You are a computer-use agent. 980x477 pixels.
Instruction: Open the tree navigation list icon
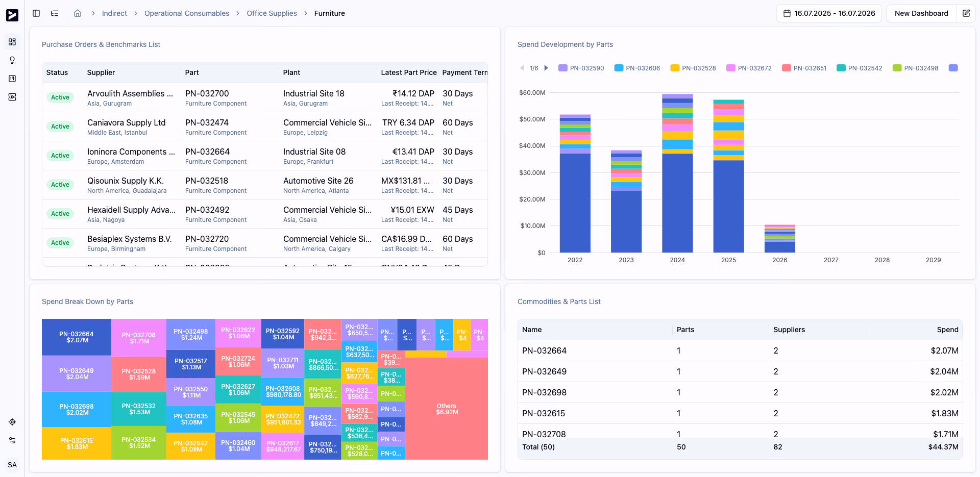(x=55, y=13)
